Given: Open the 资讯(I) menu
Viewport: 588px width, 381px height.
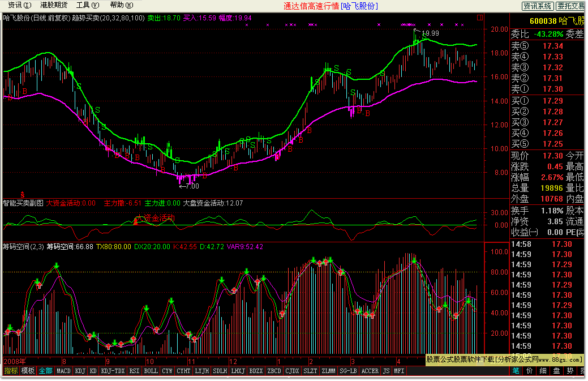Looking at the screenshot, I should pos(19,5).
